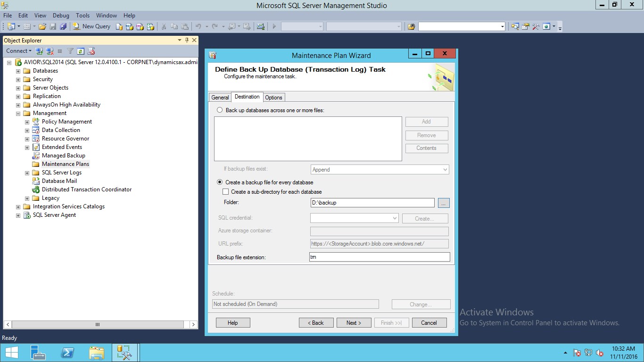The width and height of the screenshot is (644, 362).
Task: Select 'Back up databases across one or more files'
Action: pyautogui.click(x=220, y=110)
